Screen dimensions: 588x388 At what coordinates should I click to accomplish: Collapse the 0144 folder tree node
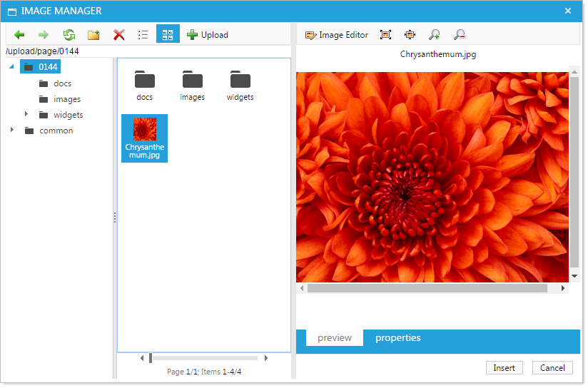click(11, 67)
